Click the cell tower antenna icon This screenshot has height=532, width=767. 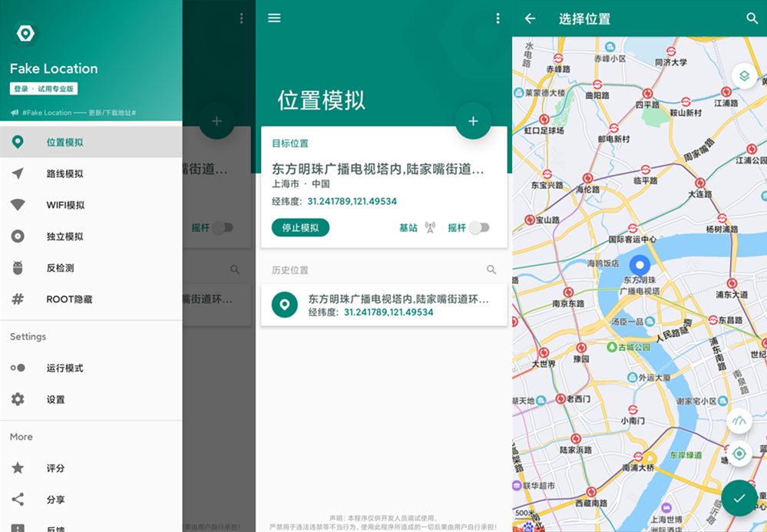(430, 227)
